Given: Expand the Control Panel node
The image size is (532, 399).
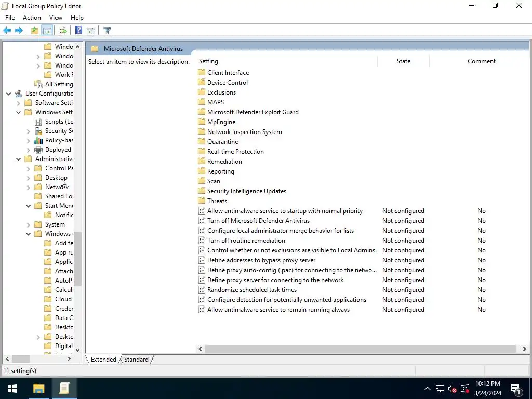Looking at the screenshot, I should [29, 169].
